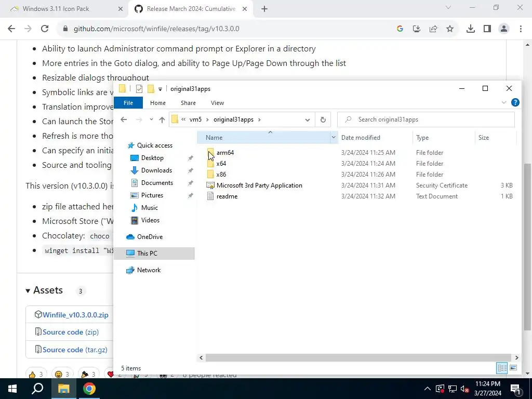Open Chrome profile avatar
The height and width of the screenshot is (399, 532).
tap(504, 29)
